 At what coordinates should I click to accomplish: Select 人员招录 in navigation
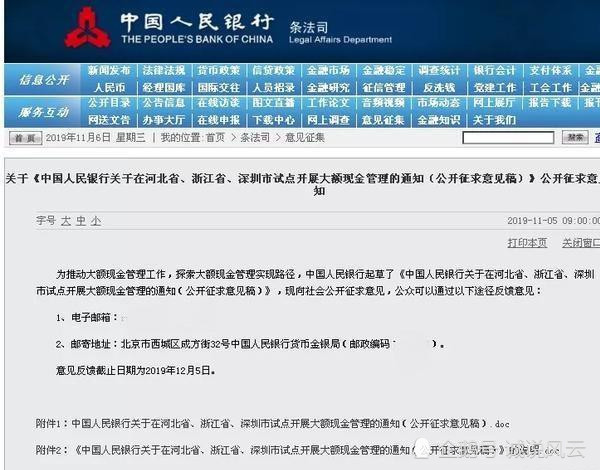pos(273,88)
